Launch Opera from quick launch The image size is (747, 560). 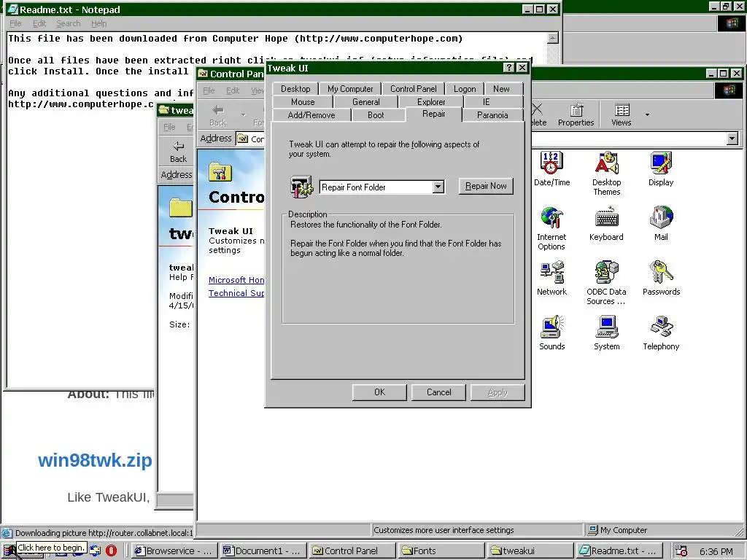point(111,551)
